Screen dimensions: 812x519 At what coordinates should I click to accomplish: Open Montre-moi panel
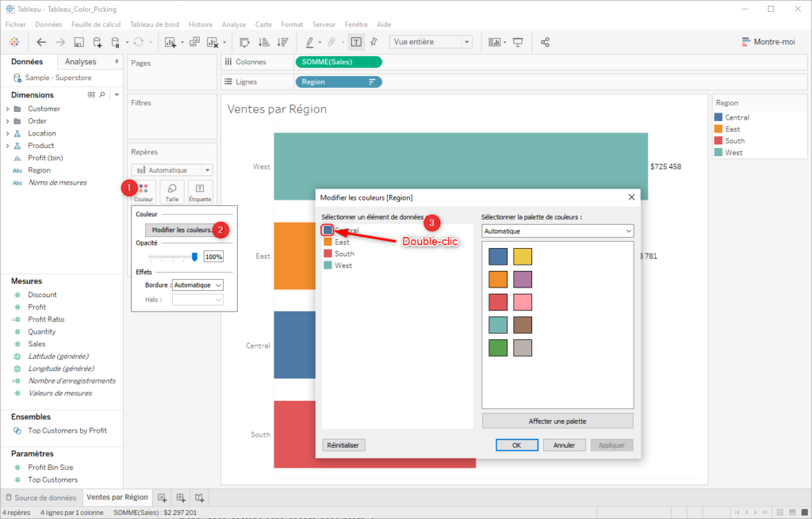pyautogui.click(x=768, y=42)
